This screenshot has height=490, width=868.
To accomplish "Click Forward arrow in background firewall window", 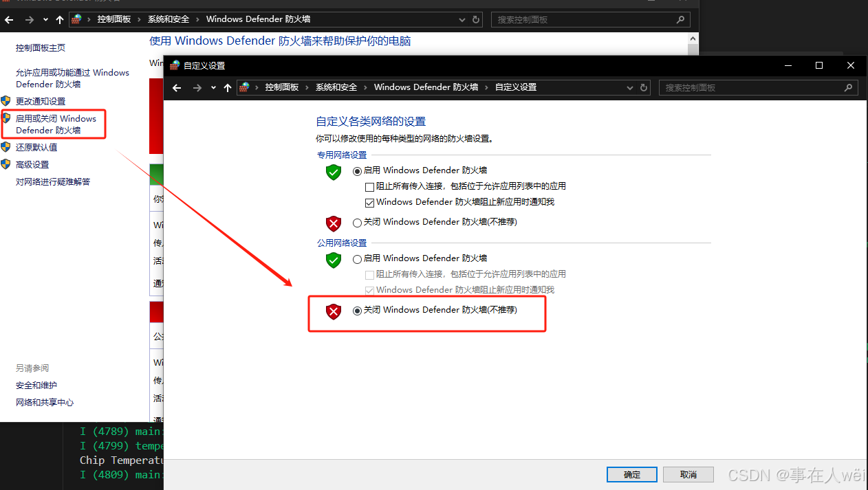I will pos(30,20).
